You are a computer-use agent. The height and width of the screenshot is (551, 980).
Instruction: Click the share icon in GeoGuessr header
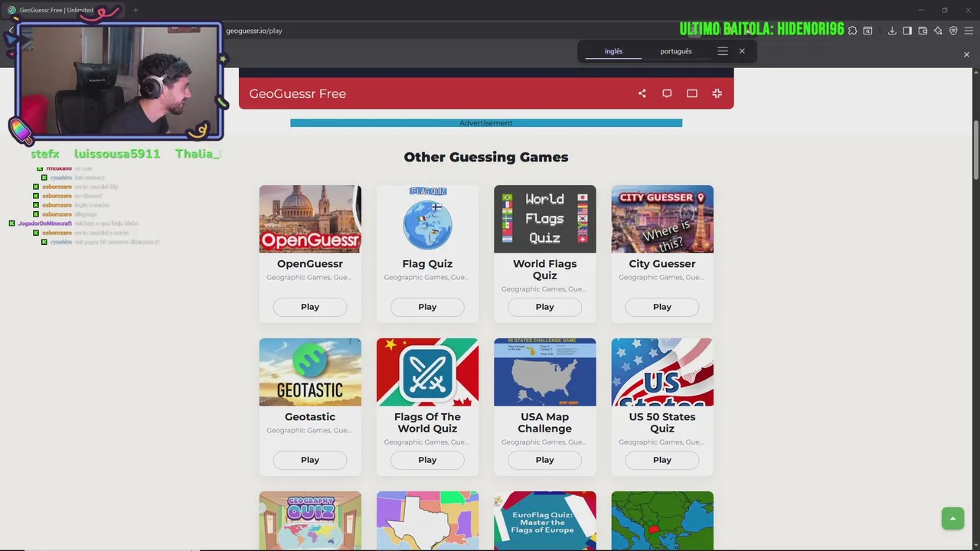coord(642,93)
